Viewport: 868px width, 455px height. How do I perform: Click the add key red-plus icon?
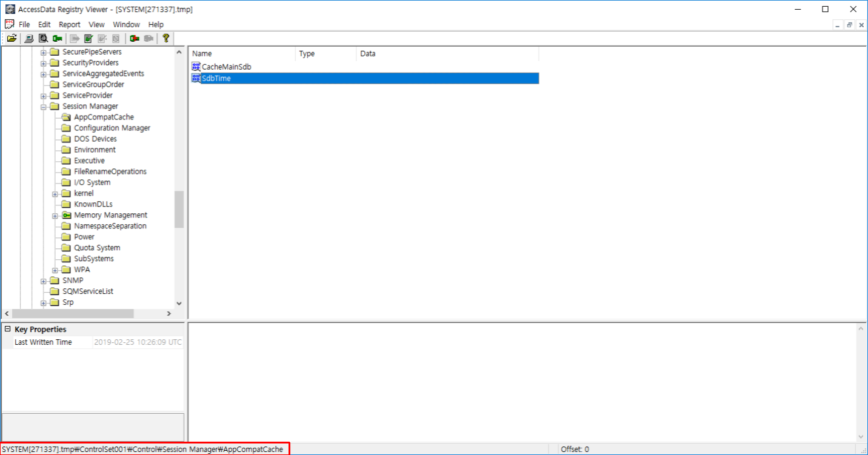pyautogui.click(x=135, y=38)
